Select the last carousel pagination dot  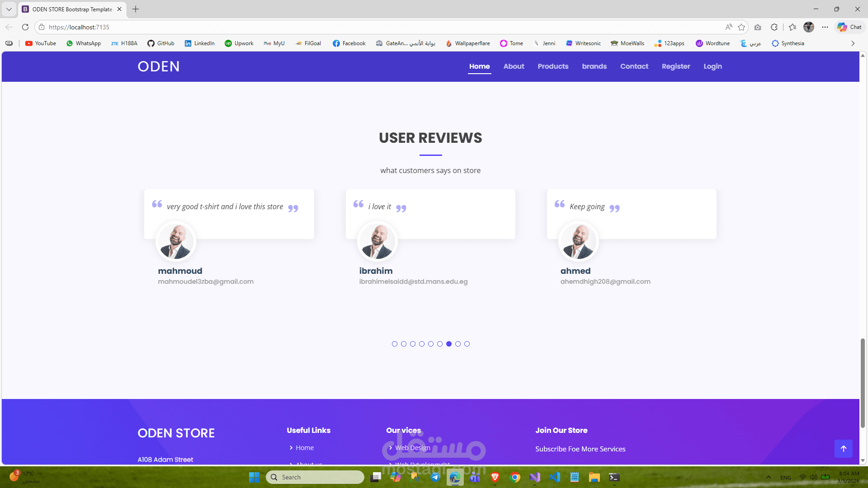[467, 344]
